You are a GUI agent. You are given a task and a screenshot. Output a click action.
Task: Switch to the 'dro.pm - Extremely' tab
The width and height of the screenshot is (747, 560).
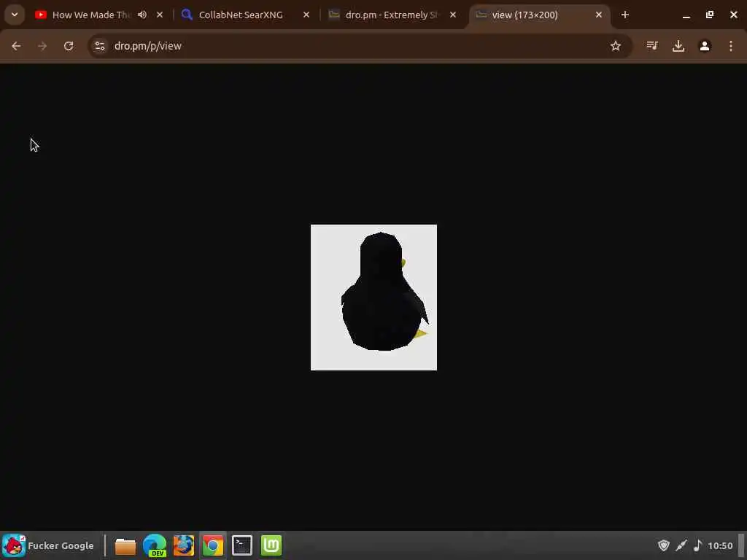[x=391, y=15]
